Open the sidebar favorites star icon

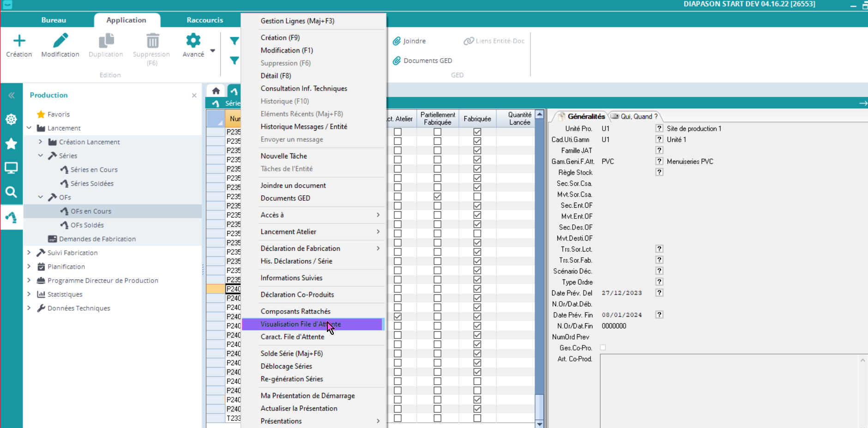click(11, 144)
